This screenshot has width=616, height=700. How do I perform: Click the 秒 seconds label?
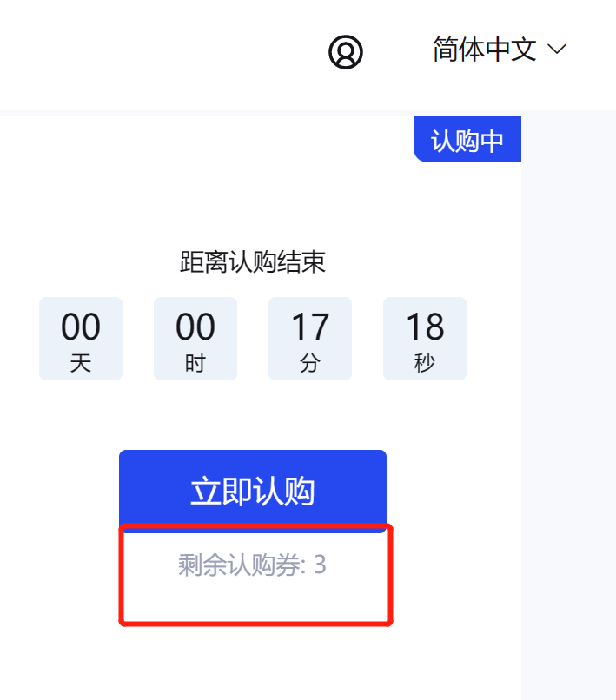coord(425,362)
